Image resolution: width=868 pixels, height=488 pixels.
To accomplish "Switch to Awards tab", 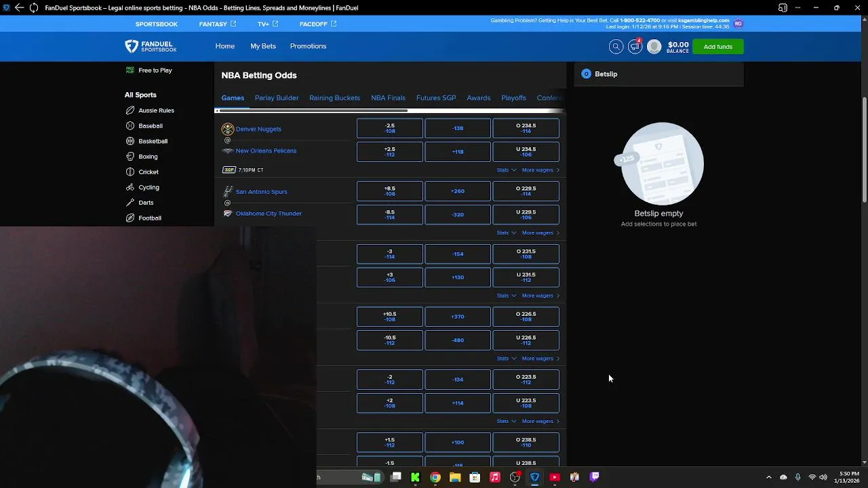I will pyautogui.click(x=479, y=98).
